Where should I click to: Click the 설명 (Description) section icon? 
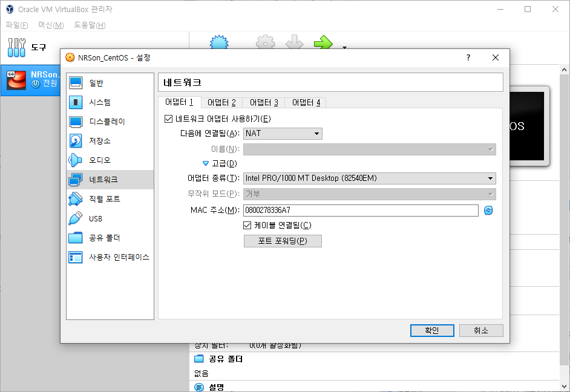(199, 387)
